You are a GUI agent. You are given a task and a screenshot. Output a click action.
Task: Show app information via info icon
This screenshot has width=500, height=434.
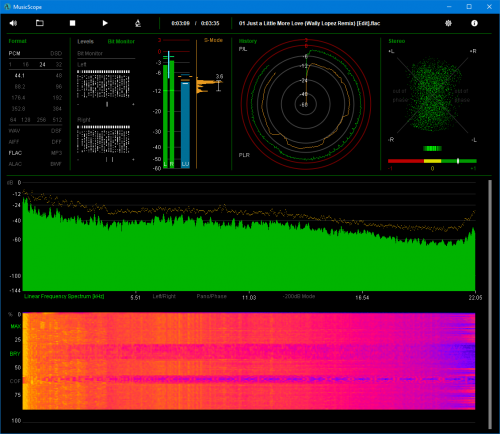click(474, 23)
